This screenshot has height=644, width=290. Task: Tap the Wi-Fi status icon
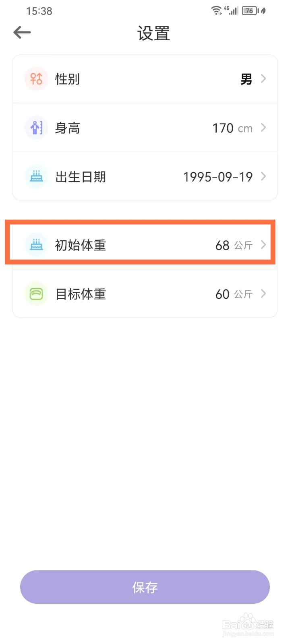point(216,11)
